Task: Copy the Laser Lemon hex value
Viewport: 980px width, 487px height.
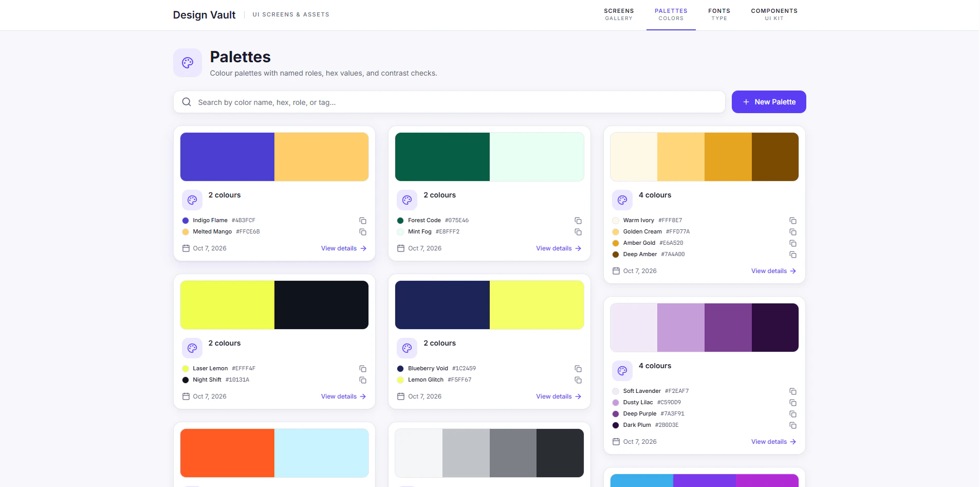Action: click(363, 369)
